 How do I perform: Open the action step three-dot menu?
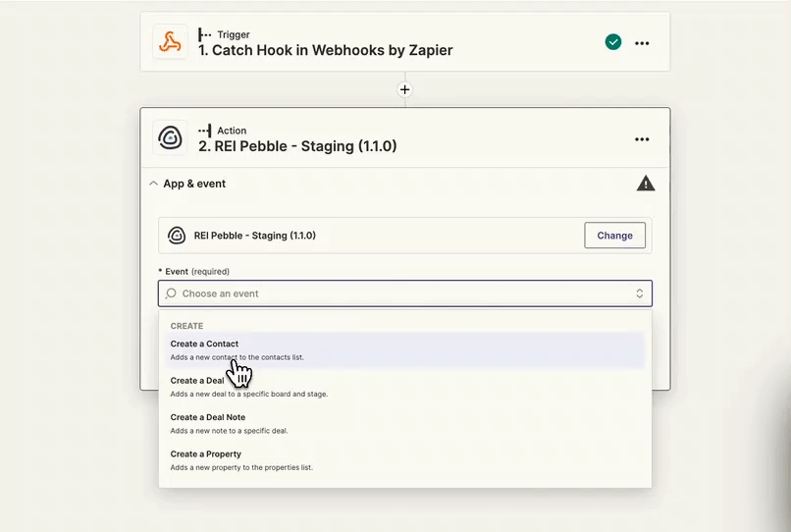642,139
